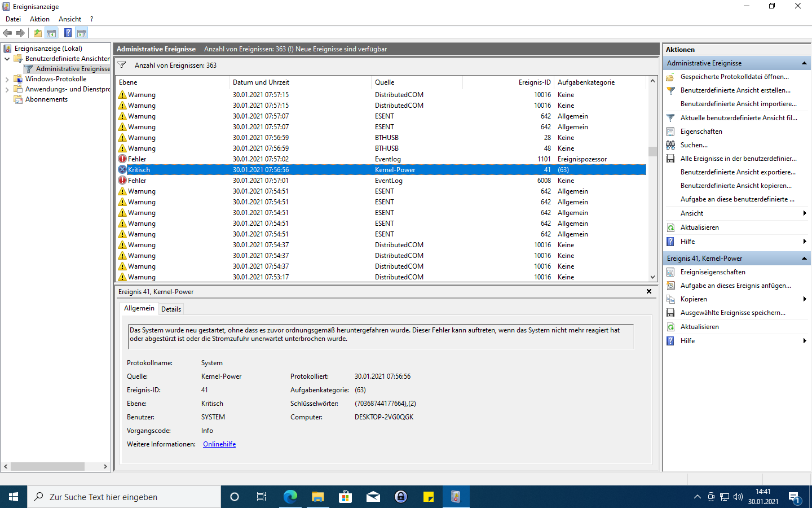Toggle the action pane toolbar icon
Image resolution: width=812 pixels, height=508 pixels.
click(82, 33)
